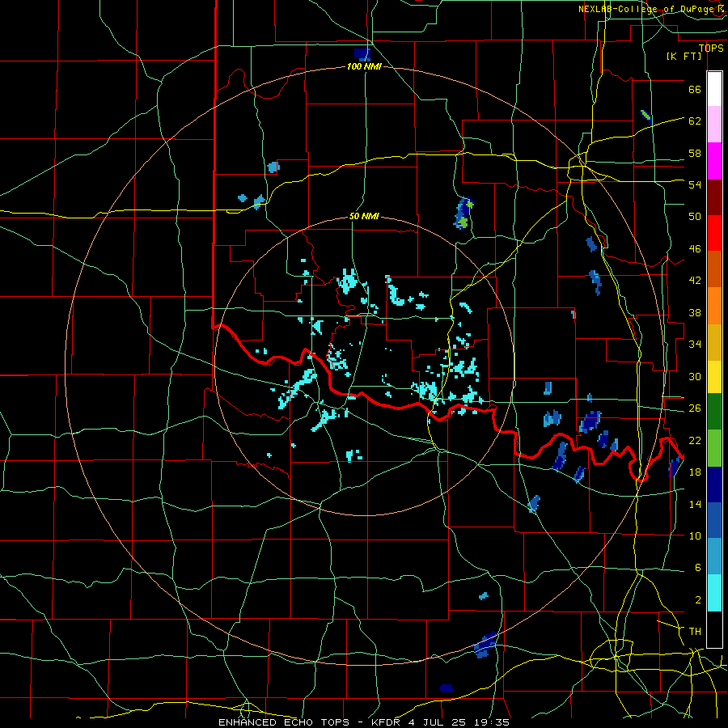The image size is (728, 728).
Task: Click the '42' legend value
Action: coord(695,281)
